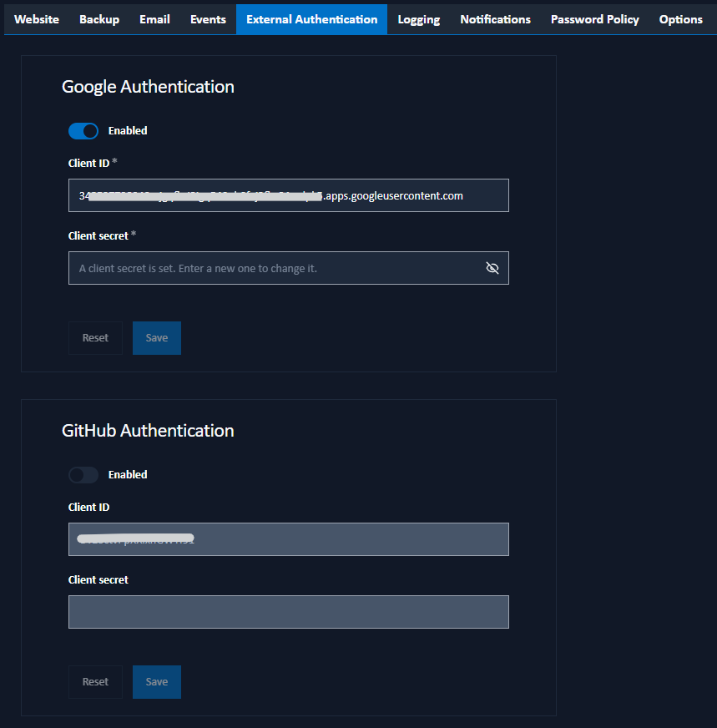Click the Google Client ID input field

(x=289, y=195)
